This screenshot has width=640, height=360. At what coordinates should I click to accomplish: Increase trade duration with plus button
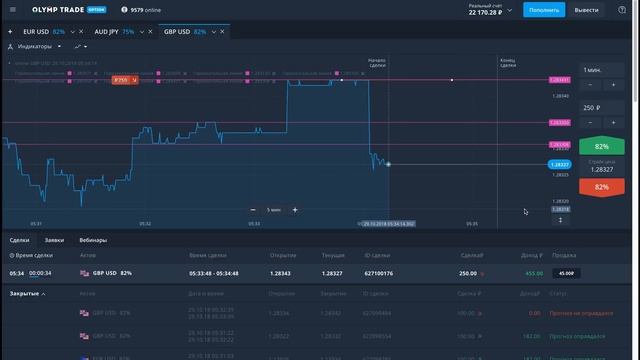[613, 84]
